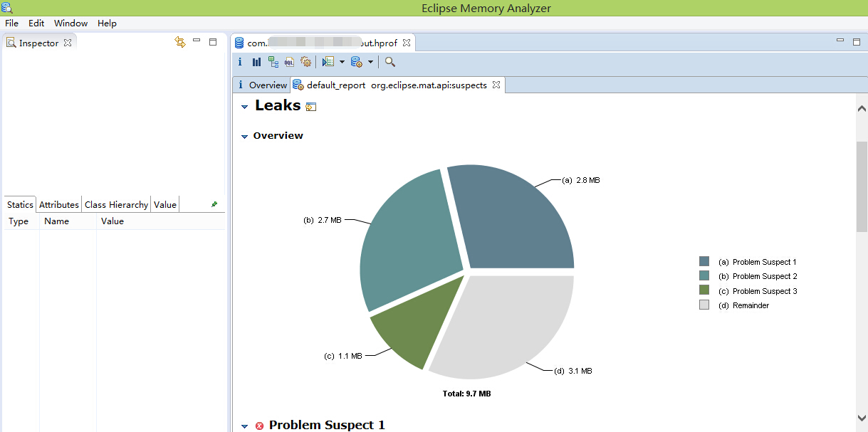Minimize the Inspector panel
The height and width of the screenshot is (432, 868).
197,41
